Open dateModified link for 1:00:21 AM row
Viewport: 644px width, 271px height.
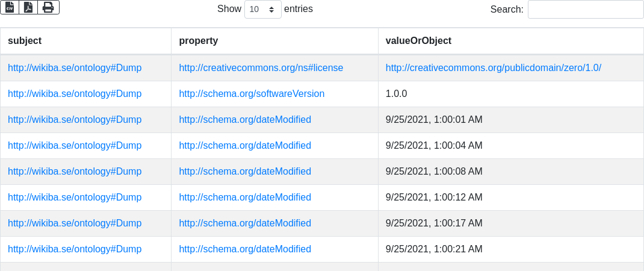[x=245, y=249]
